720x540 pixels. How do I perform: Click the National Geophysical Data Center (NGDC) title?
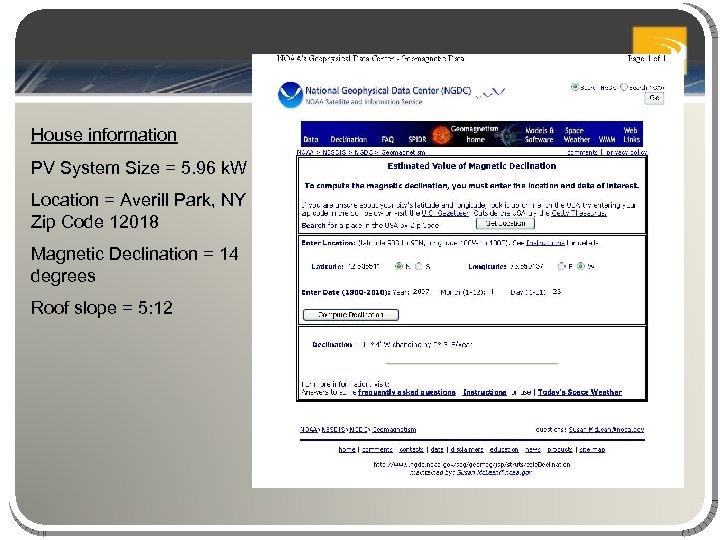[388, 91]
